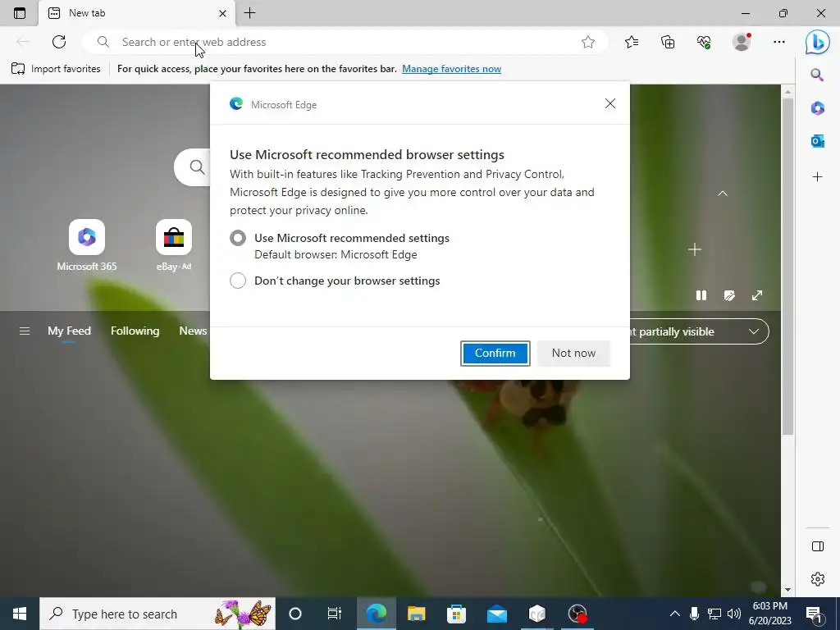840x630 pixels.
Task: Open File Explorer from taskbar
Action: tap(416, 614)
